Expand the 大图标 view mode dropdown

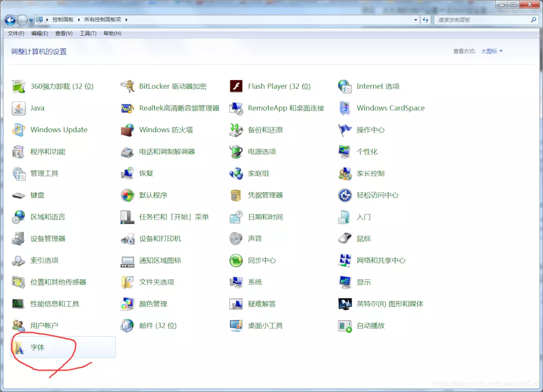click(x=492, y=51)
